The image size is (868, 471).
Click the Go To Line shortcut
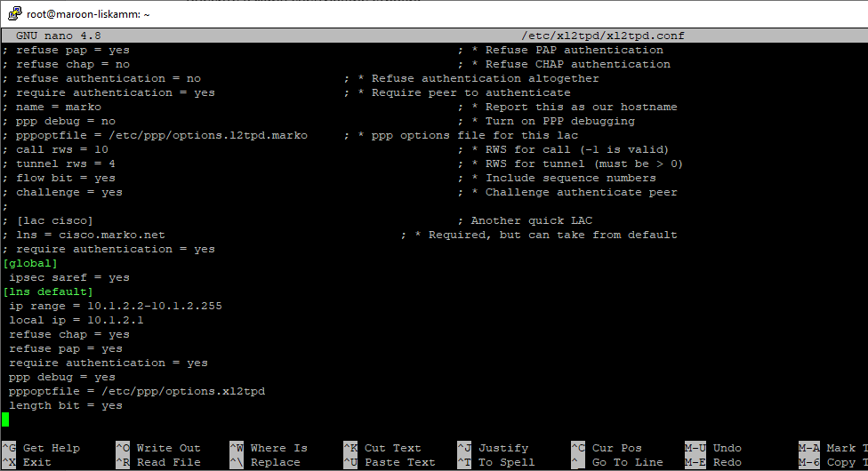pyautogui.click(x=617, y=462)
